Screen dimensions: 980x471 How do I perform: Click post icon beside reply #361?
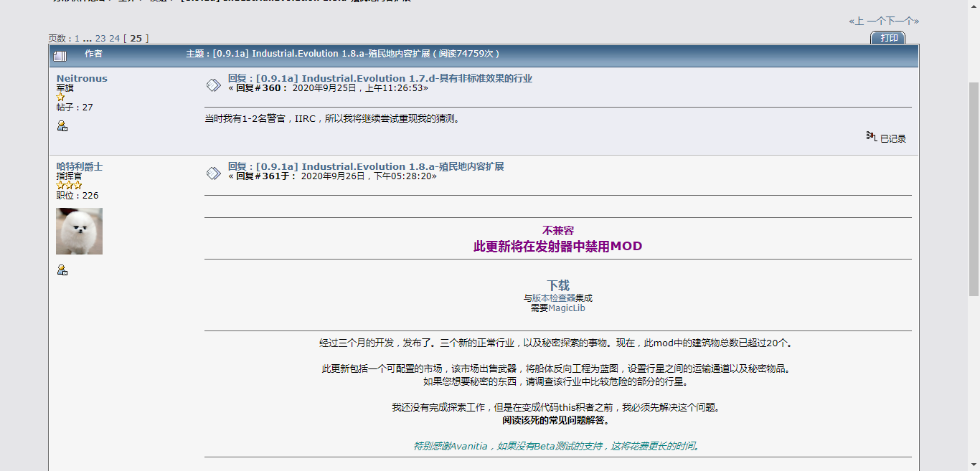(213, 173)
